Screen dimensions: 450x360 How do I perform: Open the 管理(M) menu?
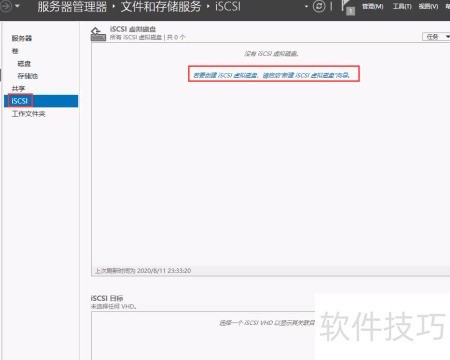(373, 6)
